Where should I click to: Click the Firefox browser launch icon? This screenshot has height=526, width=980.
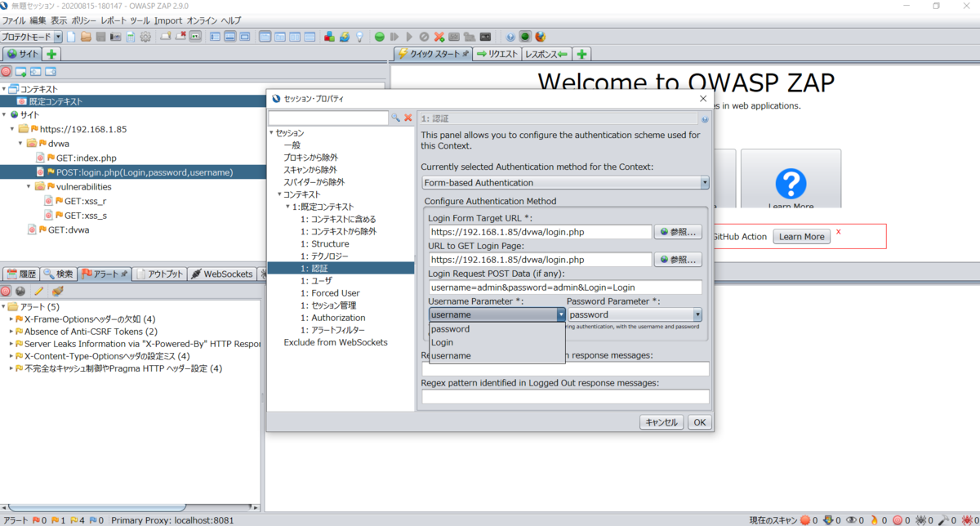point(540,37)
